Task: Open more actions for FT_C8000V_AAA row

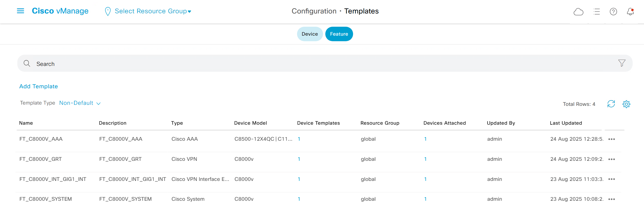Action: pyautogui.click(x=611, y=139)
